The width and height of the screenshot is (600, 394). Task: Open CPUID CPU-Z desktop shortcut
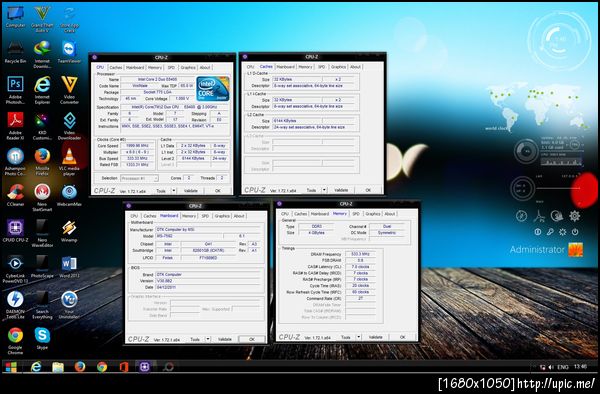point(15,231)
